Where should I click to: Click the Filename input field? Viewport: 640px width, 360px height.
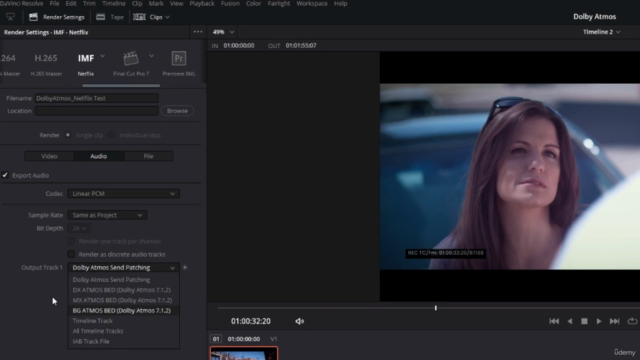[96, 98]
